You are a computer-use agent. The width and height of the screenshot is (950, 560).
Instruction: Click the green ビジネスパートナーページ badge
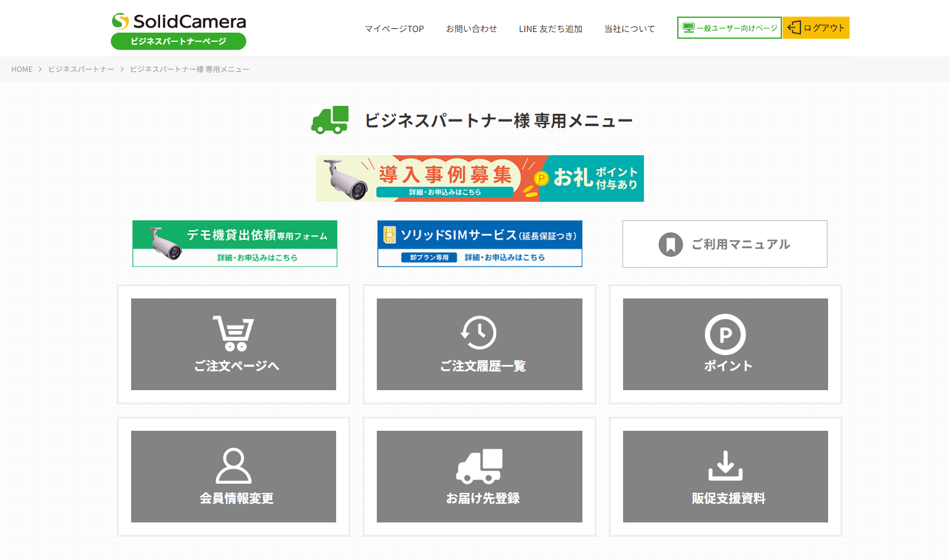179,41
